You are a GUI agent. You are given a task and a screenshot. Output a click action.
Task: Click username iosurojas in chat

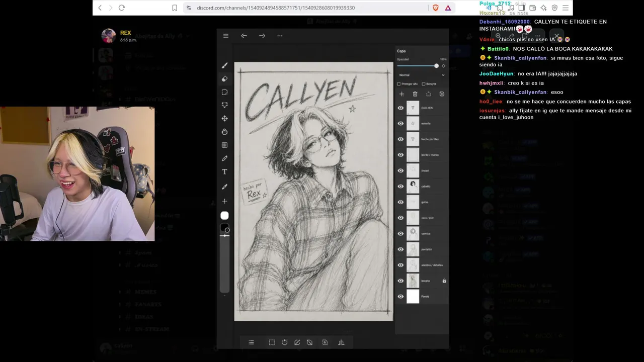[492, 111]
